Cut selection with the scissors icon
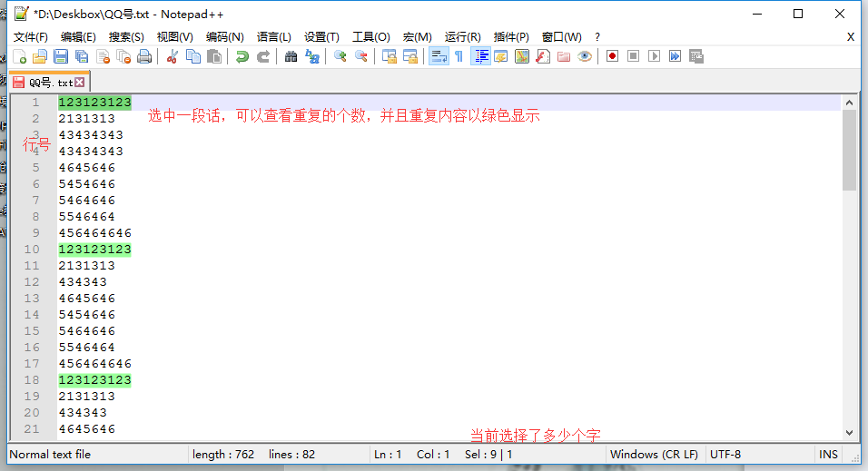This screenshot has height=471, width=868. click(173, 56)
